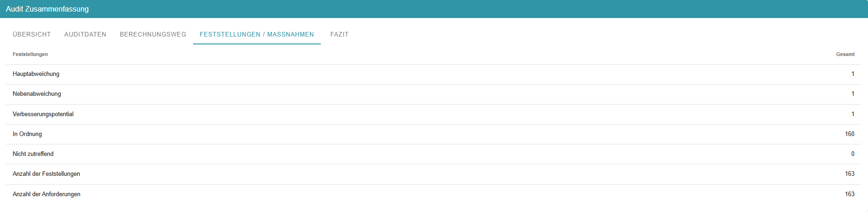Click the In Ordnung total of 160

[849, 134]
